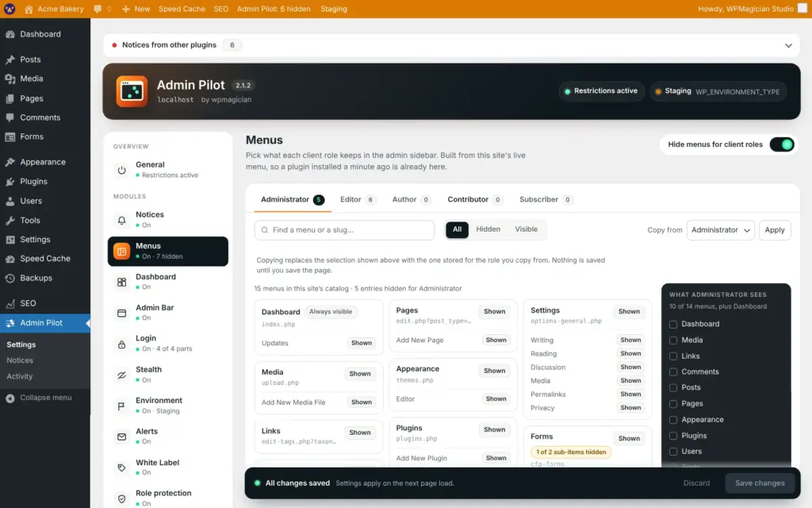812x508 pixels.
Task: Open the Copy from Administrator dropdown
Action: (720, 230)
